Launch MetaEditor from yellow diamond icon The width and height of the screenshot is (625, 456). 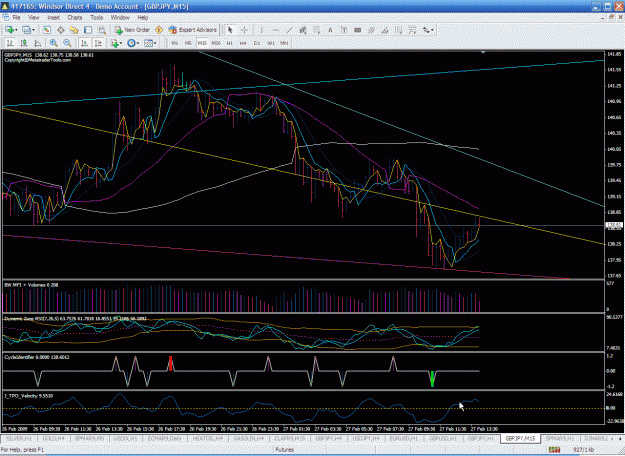point(159,30)
